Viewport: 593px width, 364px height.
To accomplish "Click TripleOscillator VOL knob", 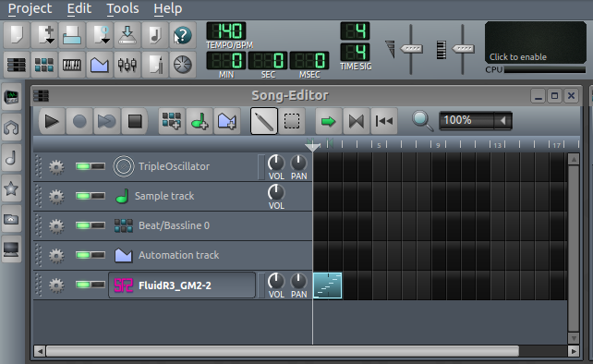I will coord(276,164).
